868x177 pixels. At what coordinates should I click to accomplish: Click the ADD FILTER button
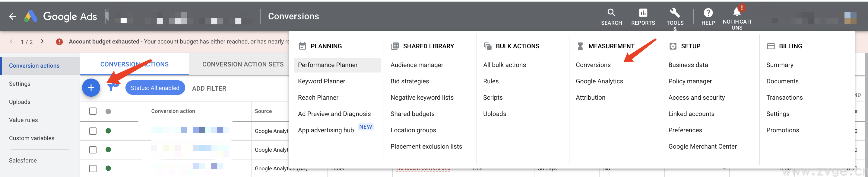209,88
